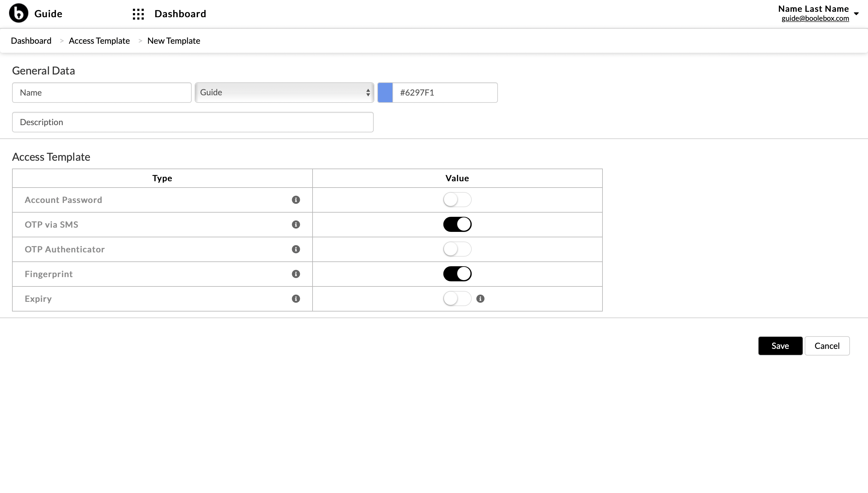Disable the OTP via SMS toggle

click(457, 225)
